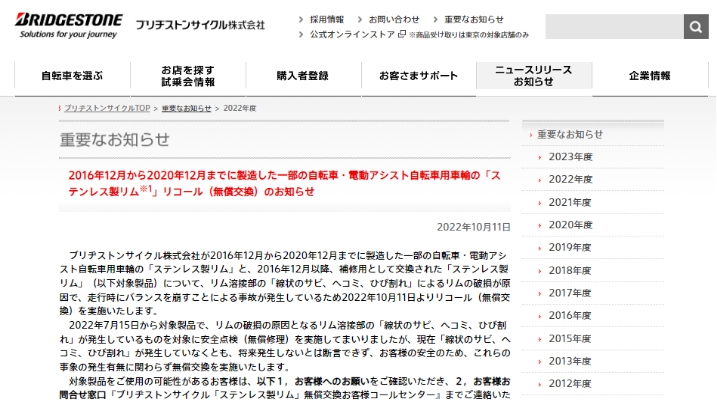The image size is (717, 400).
Task: Select お客さまサポート navigation menu
Action: click(x=418, y=76)
